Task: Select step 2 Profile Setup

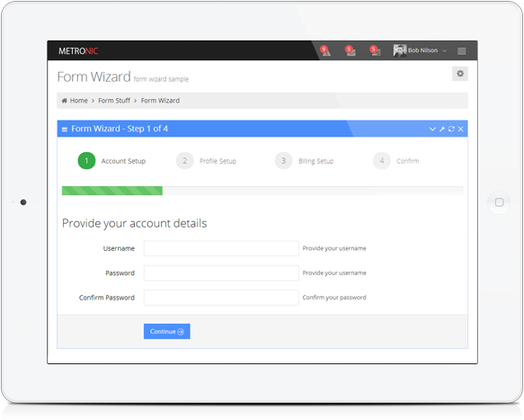Action: coord(206,161)
